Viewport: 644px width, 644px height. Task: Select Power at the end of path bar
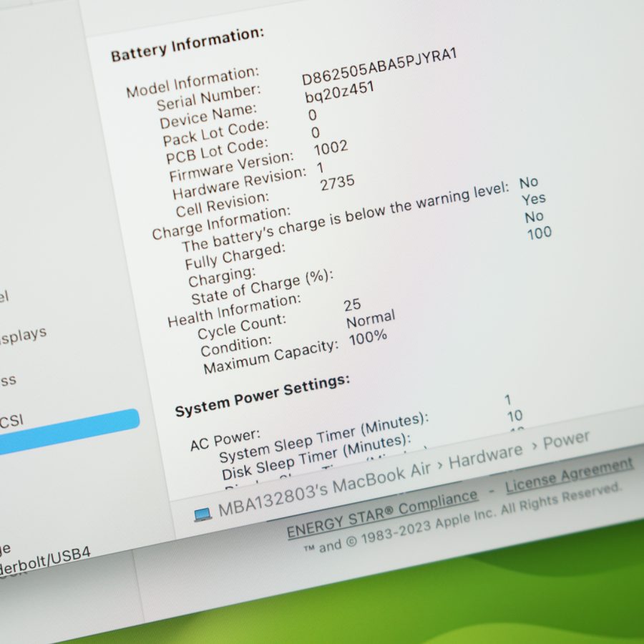pyautogui.click(x=567, y=440)
